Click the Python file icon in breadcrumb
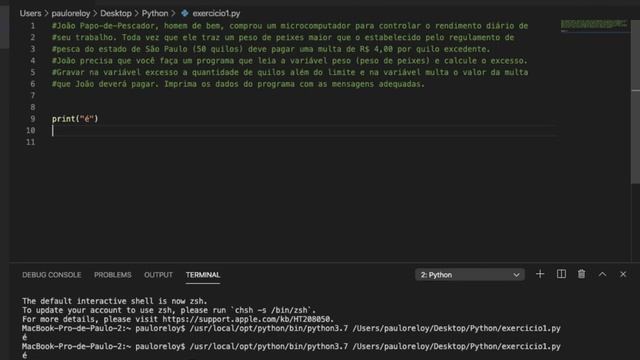The width and height of the screenshot is (640, 360). click(184, 13)
